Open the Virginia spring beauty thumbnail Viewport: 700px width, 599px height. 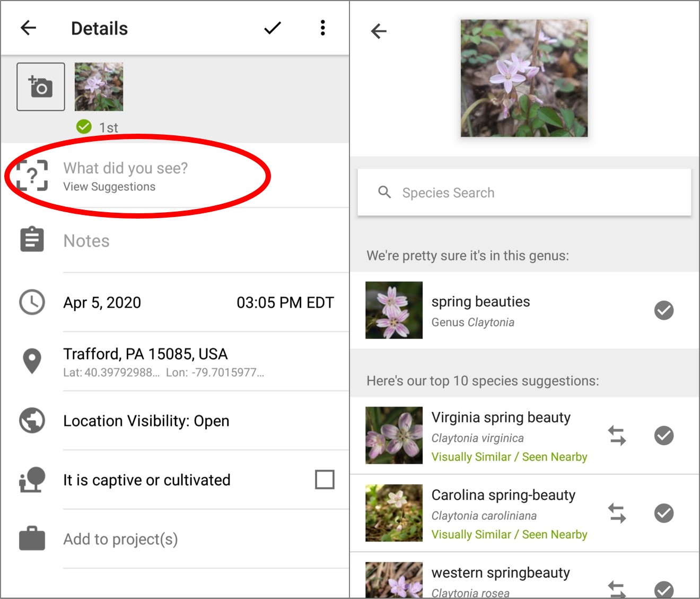click(x=394, y=436)
